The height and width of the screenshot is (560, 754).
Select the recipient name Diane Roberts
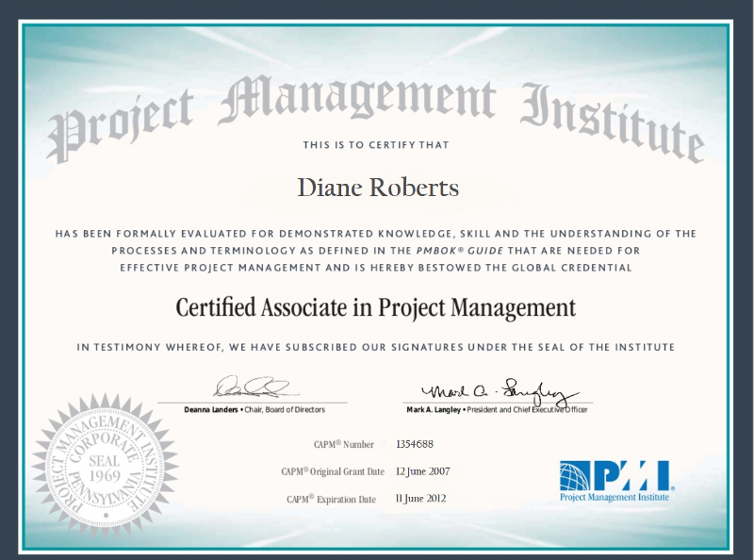click(x=378, y=188)
